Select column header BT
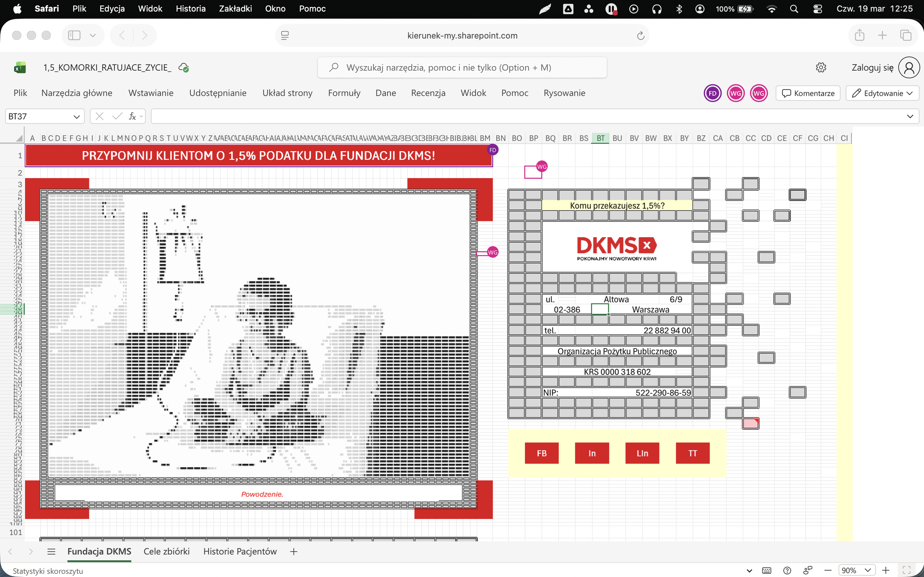This screenshot has width=924, height=577. click(x=601, y=138)
